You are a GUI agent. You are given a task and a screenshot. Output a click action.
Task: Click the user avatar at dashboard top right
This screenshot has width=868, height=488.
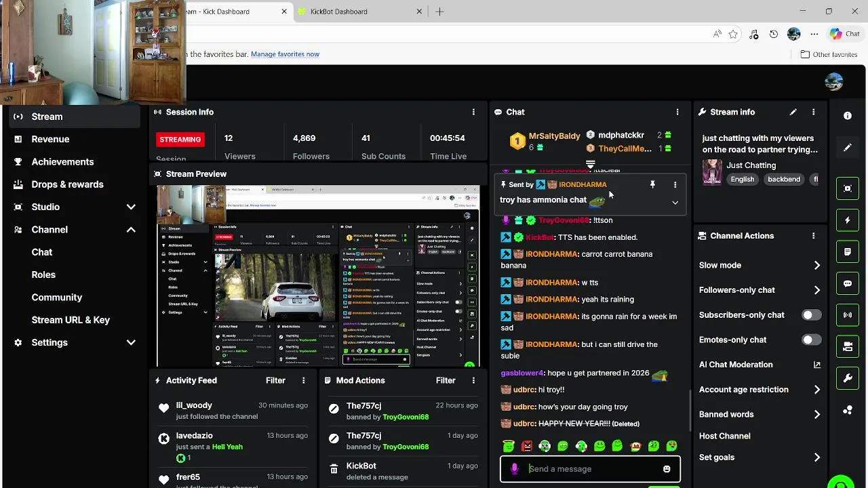[x=833, y=82]
